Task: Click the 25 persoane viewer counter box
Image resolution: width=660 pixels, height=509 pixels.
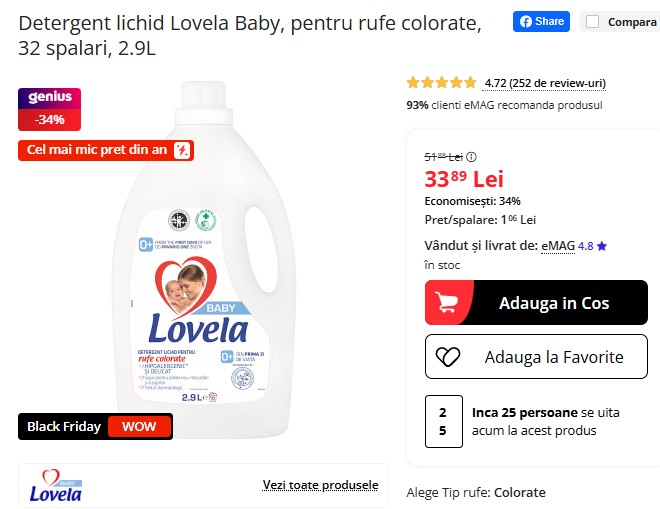Action: pyautogui.click(x=443, y=421)
